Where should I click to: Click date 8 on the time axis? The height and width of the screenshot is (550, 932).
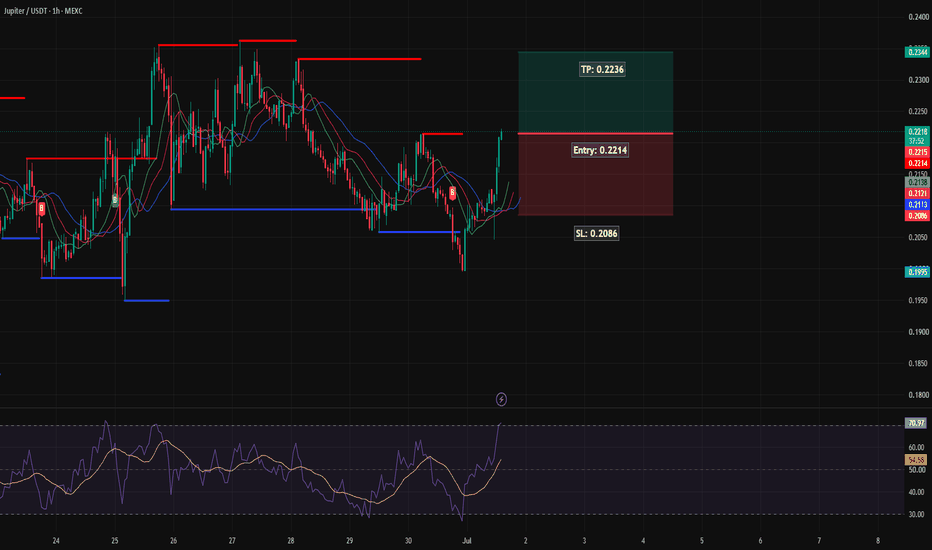tap(878, 540)
